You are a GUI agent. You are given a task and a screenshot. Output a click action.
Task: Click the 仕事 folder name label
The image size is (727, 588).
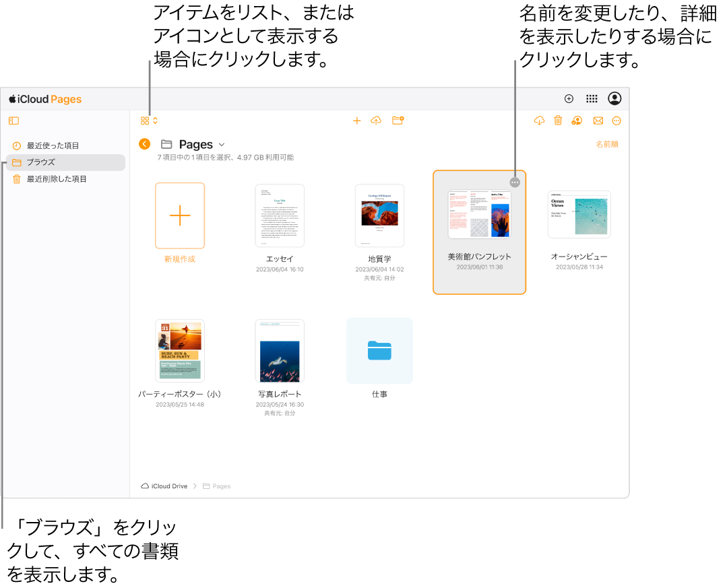379,394
